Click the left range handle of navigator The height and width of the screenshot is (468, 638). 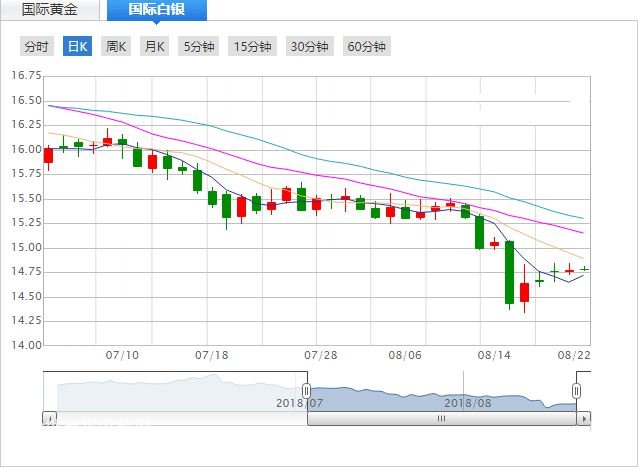pos(307,390)
